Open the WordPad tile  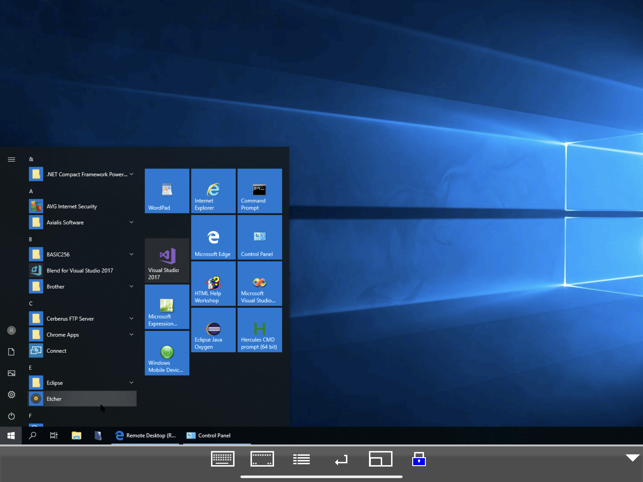[167, 191]
